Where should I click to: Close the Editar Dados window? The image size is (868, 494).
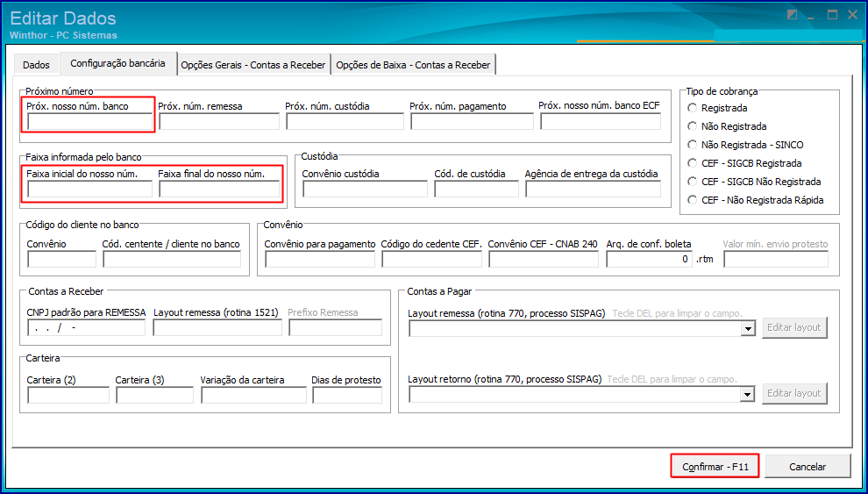pyautogui.click(x=852, y=15)
